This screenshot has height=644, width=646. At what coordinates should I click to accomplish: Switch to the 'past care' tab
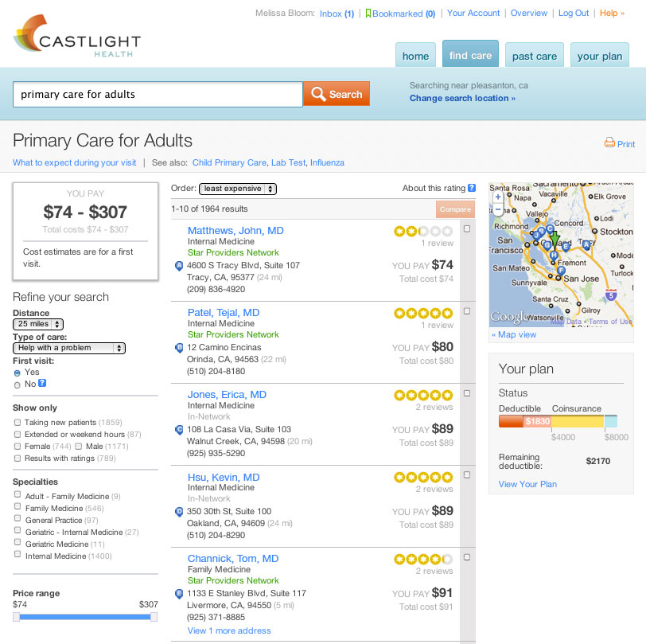coord(535,56)
